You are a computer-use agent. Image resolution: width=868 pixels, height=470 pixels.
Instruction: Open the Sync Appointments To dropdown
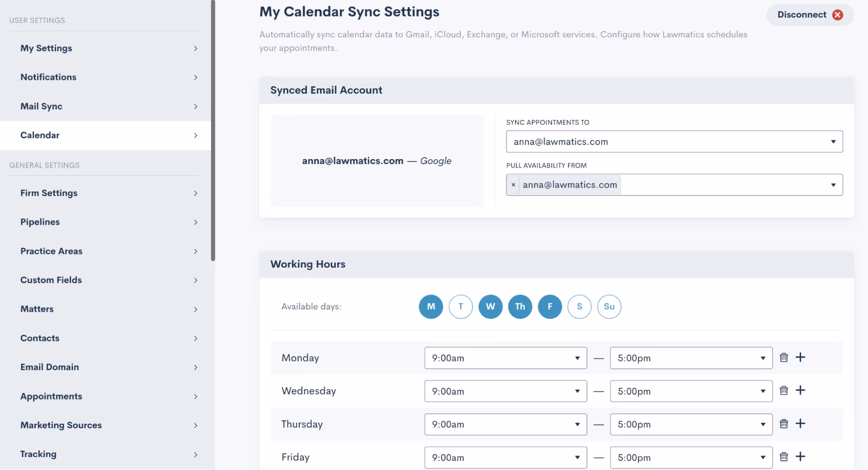click(x=674, y=142)
